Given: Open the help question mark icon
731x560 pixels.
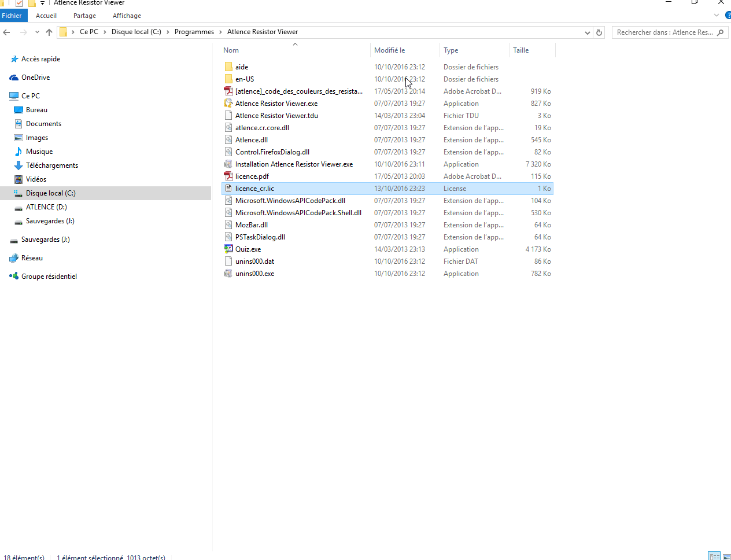Looking at the screenshot, I should 728,15.
